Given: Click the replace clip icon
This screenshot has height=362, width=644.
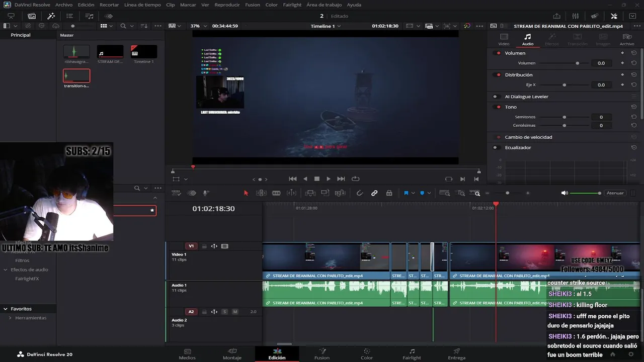Looking at the screenshot, I should (340, 193).
